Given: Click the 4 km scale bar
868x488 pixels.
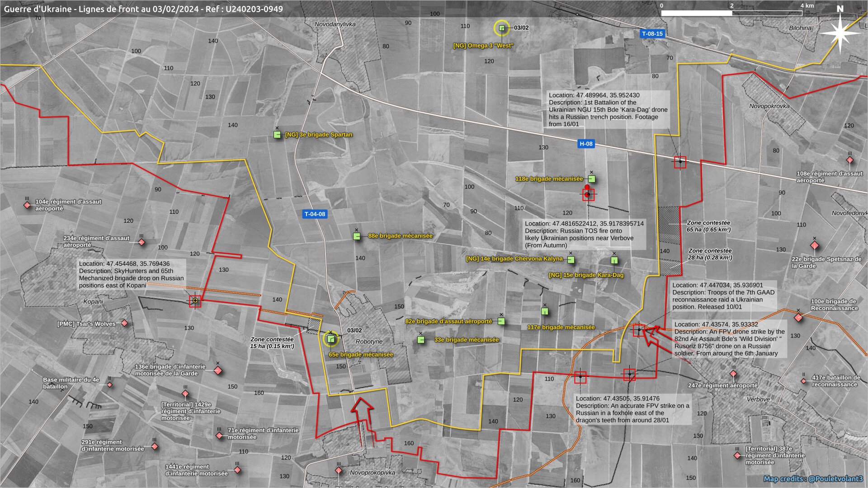Looking at the screenshot, I should pyautogui.click(x=731, y=13).
